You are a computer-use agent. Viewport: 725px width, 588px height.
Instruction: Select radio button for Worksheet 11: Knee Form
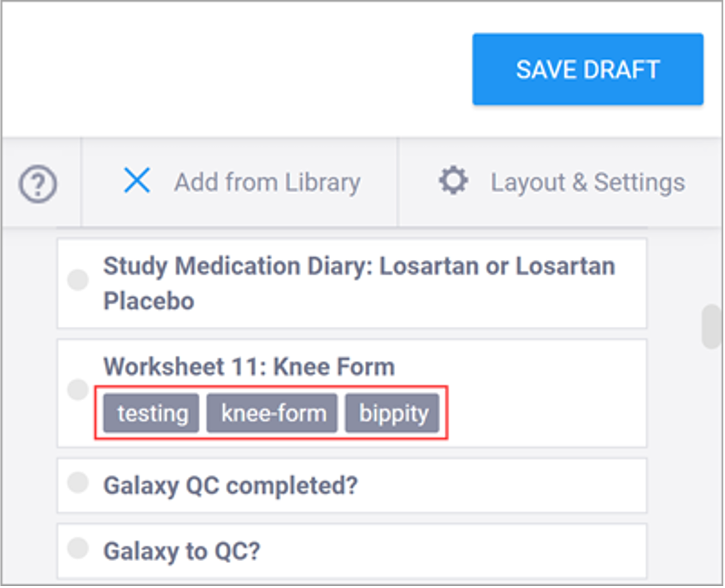pyautogui.click(x=78, y=390)
